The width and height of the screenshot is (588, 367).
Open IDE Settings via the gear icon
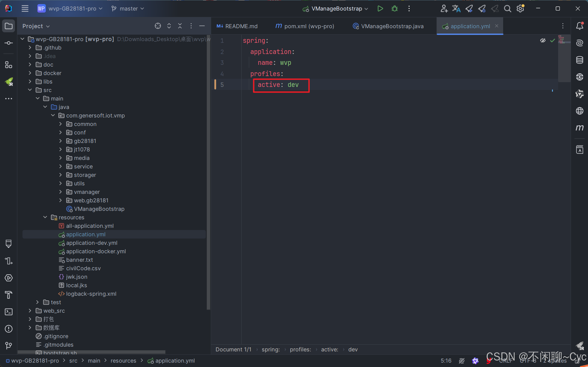(520, 8)
